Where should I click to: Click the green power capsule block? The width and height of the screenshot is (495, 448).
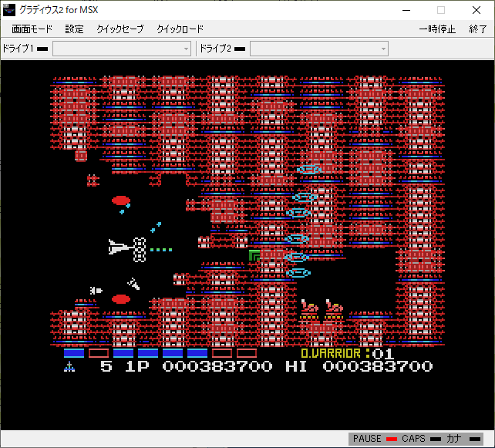(254, 255)
